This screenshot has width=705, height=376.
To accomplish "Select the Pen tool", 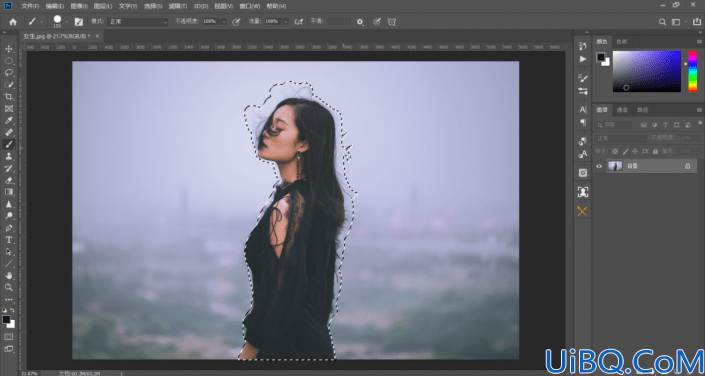I will 9,228.
